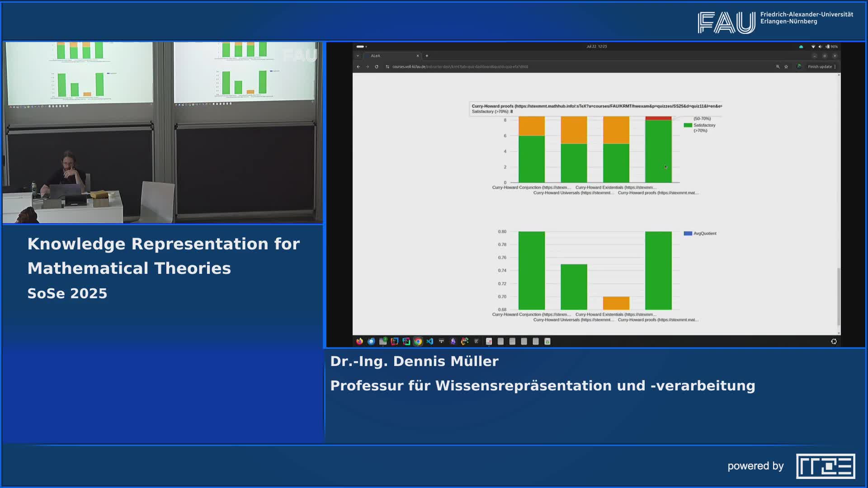Click the page's vertical scrollbar thumb

point(839,296)
